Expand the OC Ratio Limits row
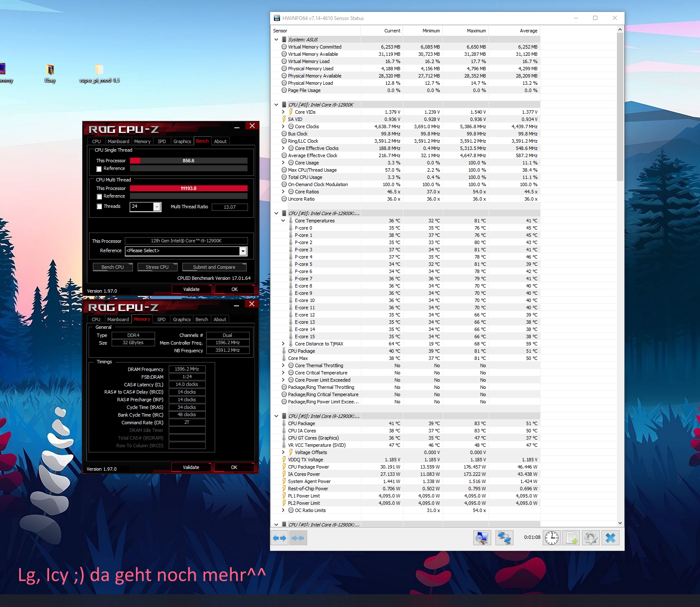The image size is (700, 607). click(x=283, y=510)
